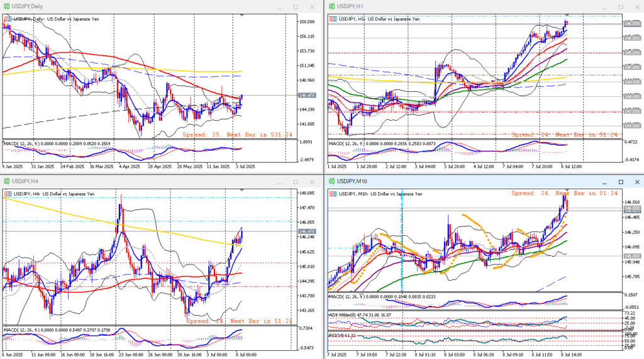This screenshot has height=359, width=644.
Task: Click the candlestick icon in USDJPY,H1 title bar
Action: (x=331, y=6)
